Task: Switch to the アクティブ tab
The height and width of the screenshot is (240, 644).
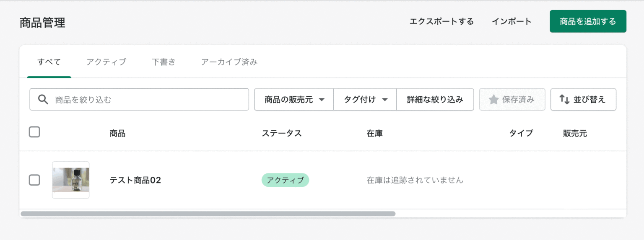Action: coord(106,62)
